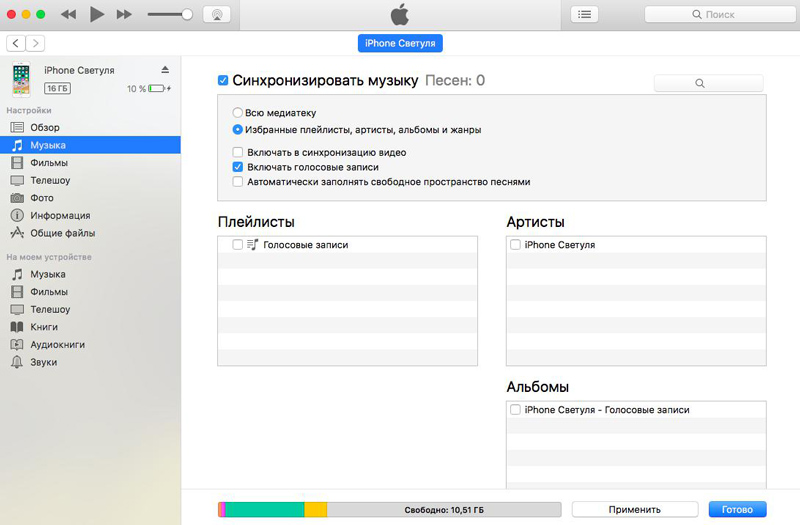Open Общие файлы section
Viewport: 800px width, 525px height.
pyautogui.click(x=90, y=233)
